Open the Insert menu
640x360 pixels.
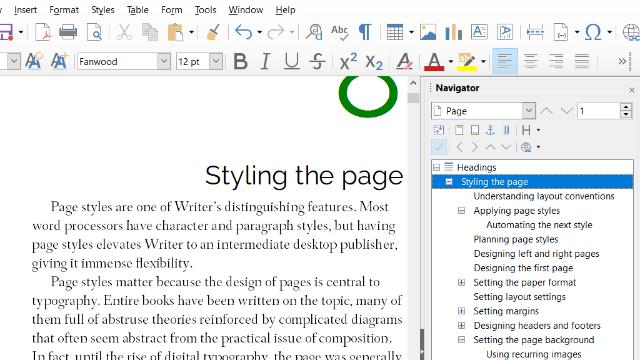tap(25, 10)
